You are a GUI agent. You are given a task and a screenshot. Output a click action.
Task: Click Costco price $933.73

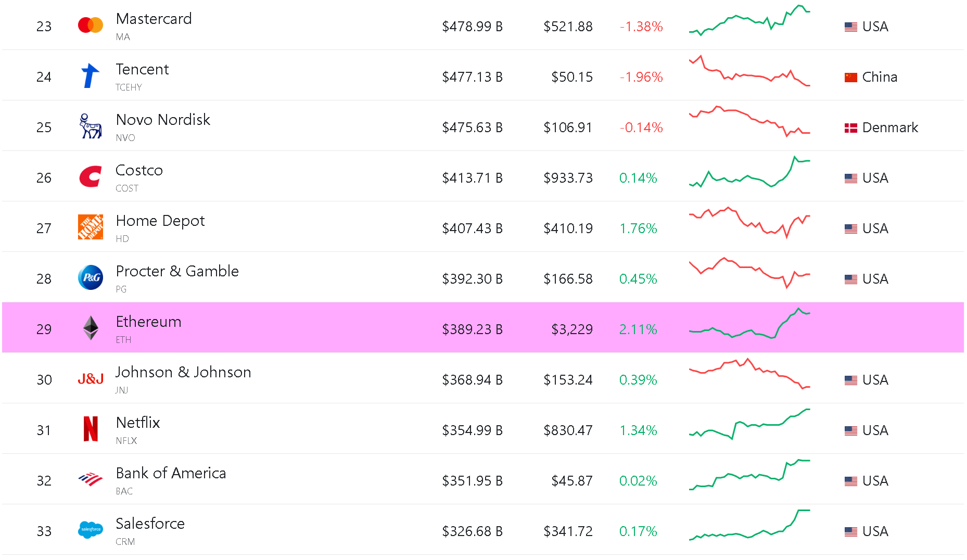coord(568,178)
